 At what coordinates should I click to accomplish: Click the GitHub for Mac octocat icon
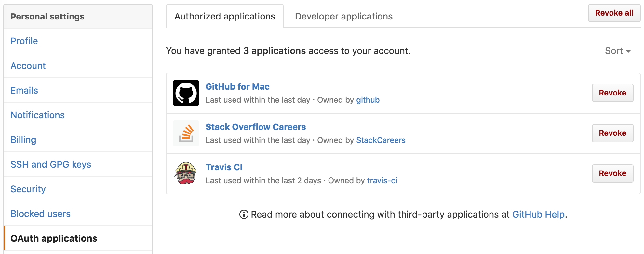click(186, 93)
